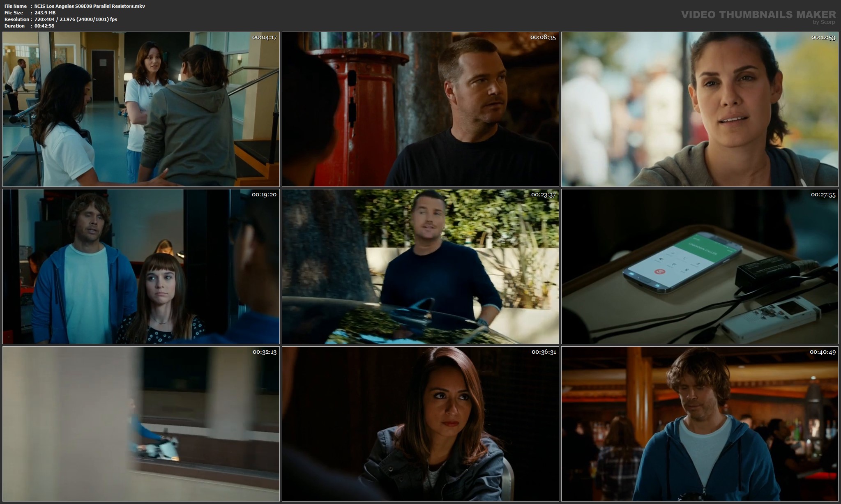Click the 00:36:31 timestamp label
Screen dimensions: 841x504
coord(543,352)
